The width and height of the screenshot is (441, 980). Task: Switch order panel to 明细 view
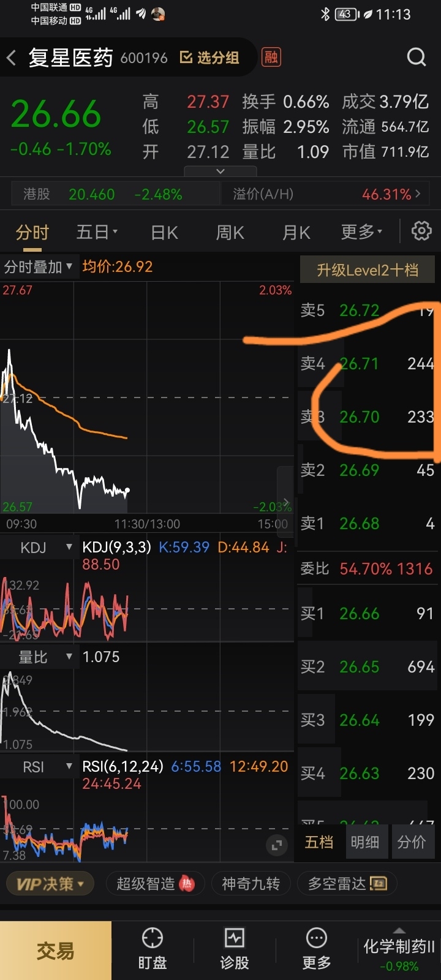coord(365,842)
